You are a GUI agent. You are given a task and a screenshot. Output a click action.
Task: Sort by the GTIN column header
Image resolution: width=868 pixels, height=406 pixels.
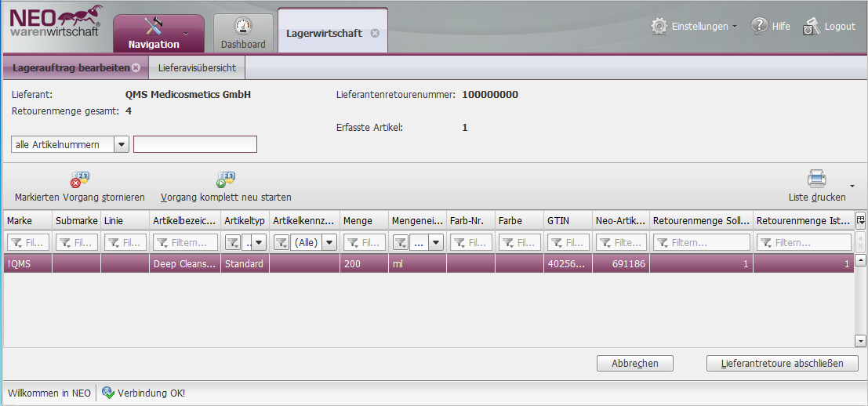[568, 221]
